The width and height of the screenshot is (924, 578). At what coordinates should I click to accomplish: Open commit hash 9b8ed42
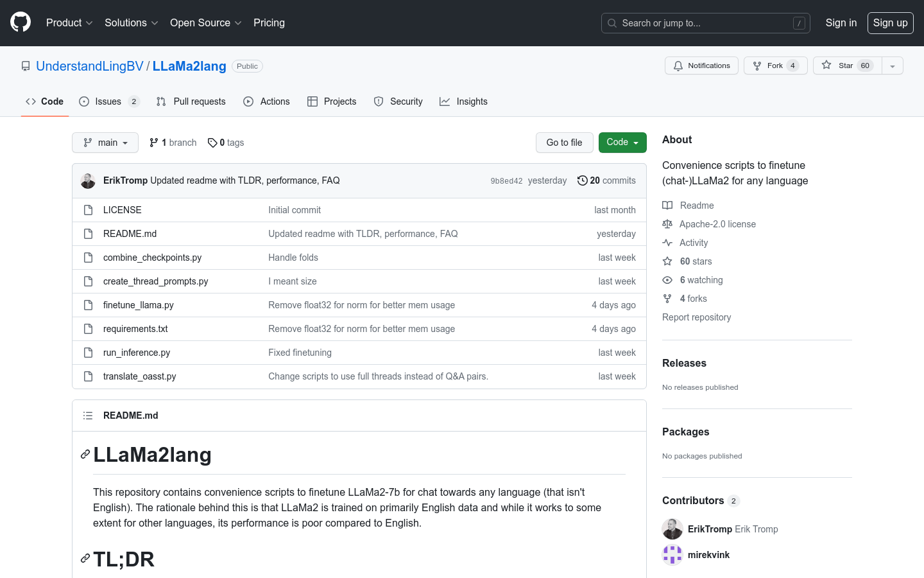[x=506, y=181]
